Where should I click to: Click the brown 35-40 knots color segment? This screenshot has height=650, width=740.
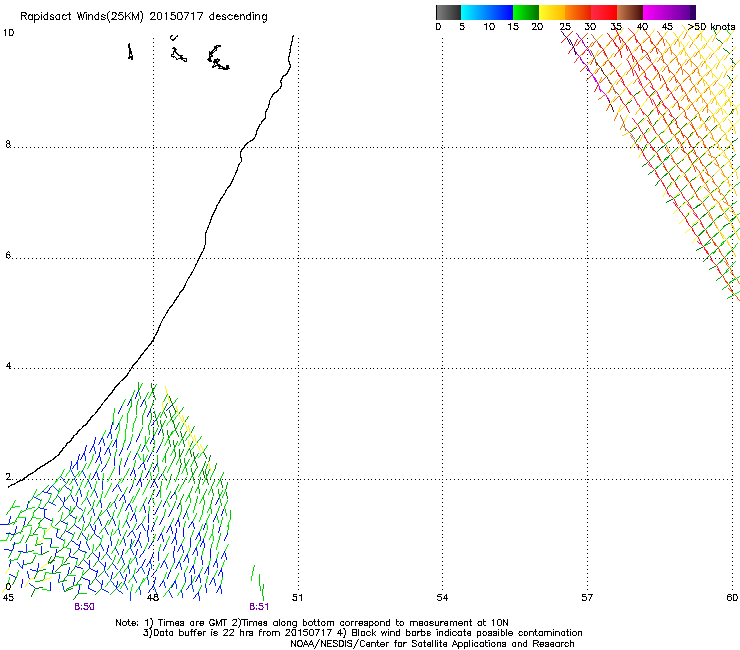(x=630, y=12)
